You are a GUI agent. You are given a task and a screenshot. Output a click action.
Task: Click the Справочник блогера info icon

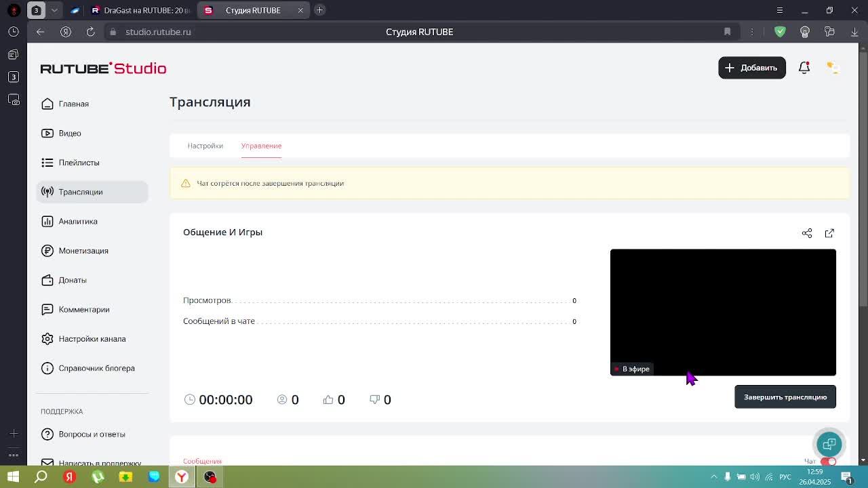[x=47, y=368]
